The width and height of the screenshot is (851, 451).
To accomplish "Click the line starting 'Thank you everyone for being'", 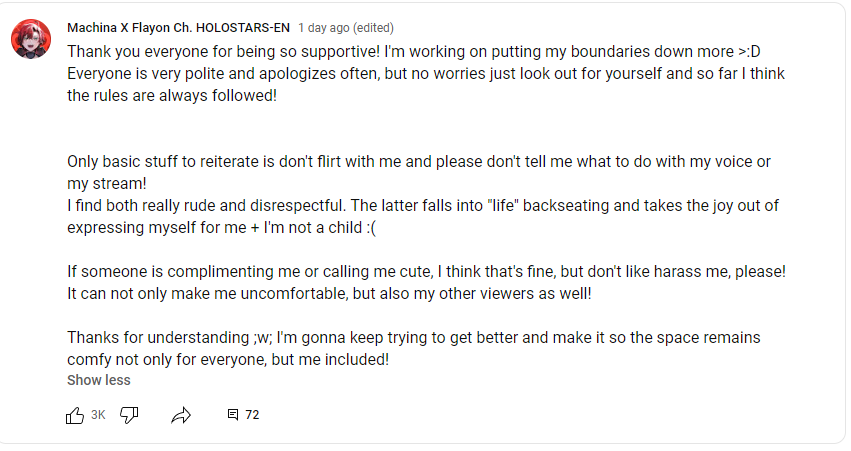I will click(x=414, y=52).
